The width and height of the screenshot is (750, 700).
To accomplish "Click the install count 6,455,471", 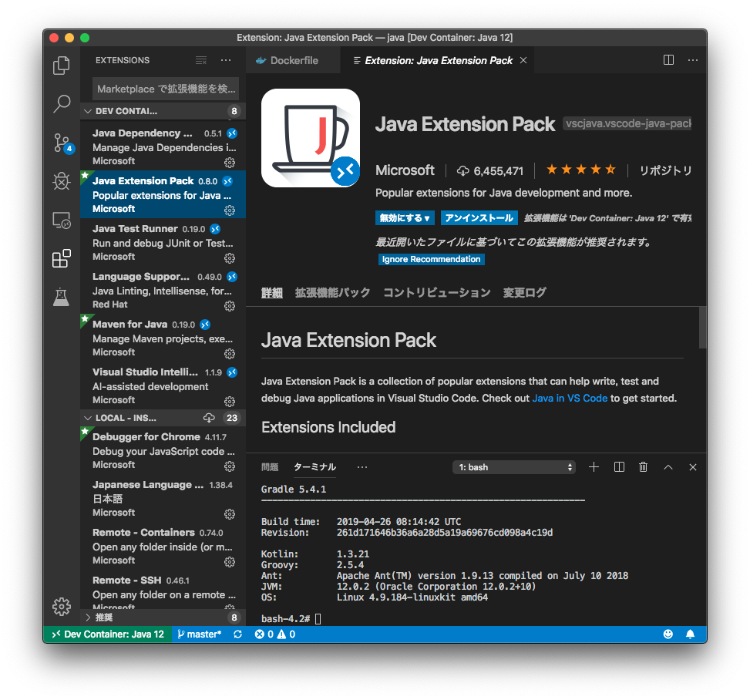I will coord(490,171).
